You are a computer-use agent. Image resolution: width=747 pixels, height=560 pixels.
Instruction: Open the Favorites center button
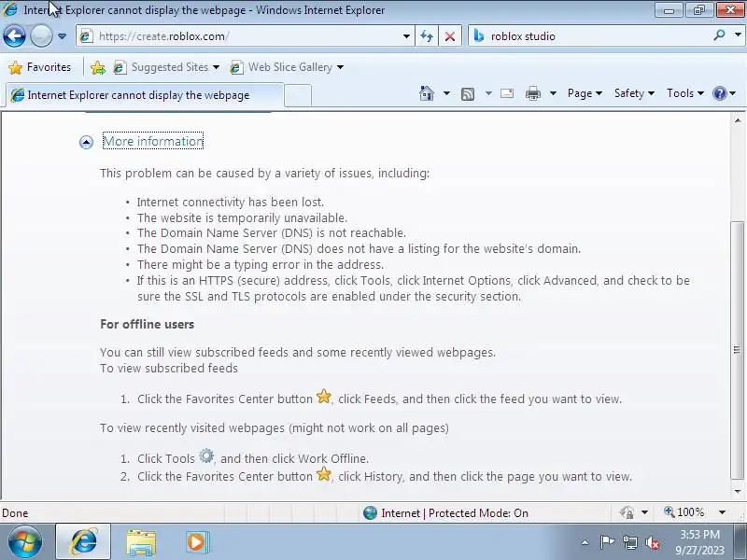[40, 67]
